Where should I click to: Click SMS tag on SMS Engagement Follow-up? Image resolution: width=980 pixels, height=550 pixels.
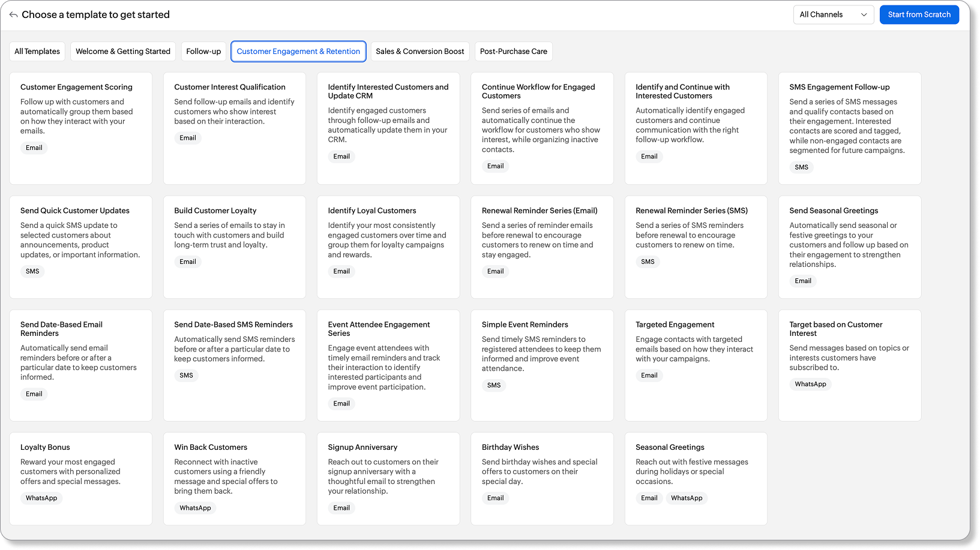click(x=801, y=167)
